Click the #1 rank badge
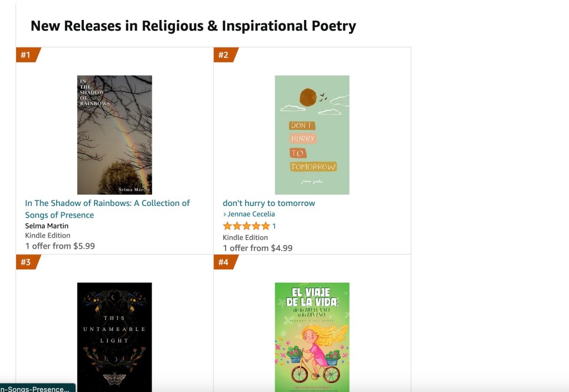Viewport: 569px width, 392px height. 26,55
